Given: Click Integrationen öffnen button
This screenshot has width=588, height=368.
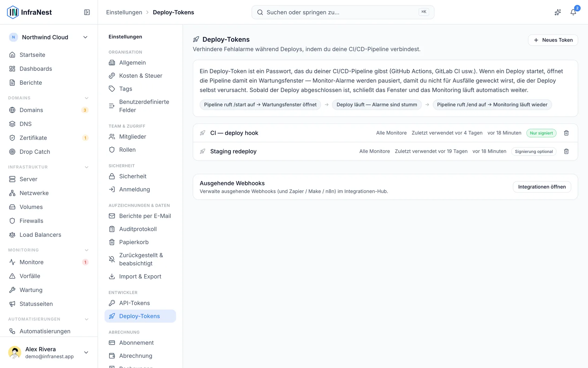Looking at the screenshot, I should click(x=542, y=187).
